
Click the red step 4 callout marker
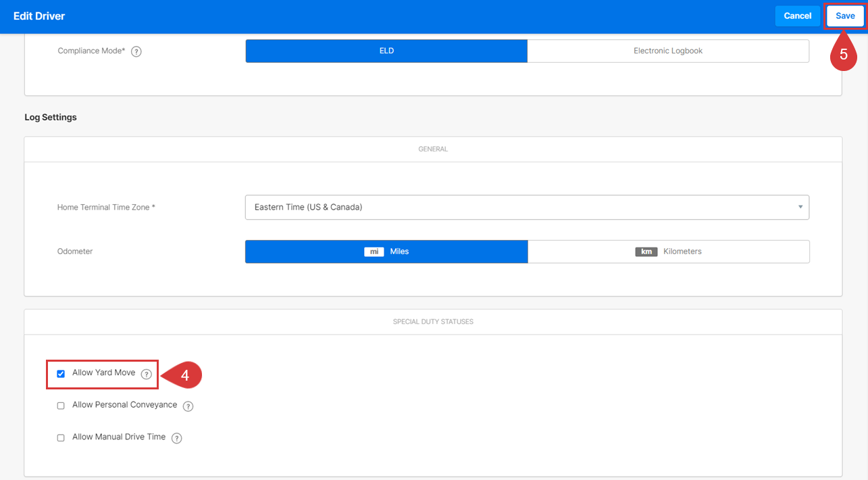tap(182, 375)
